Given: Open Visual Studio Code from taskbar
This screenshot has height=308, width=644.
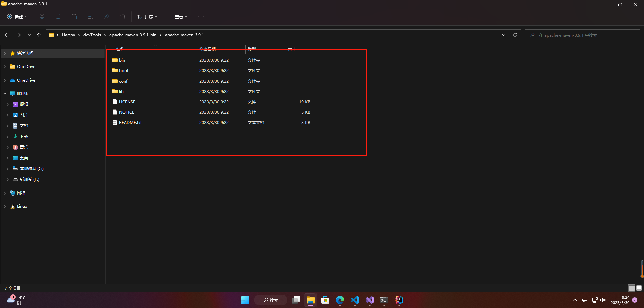Looking at the screenshot, I should pos(355,300).
